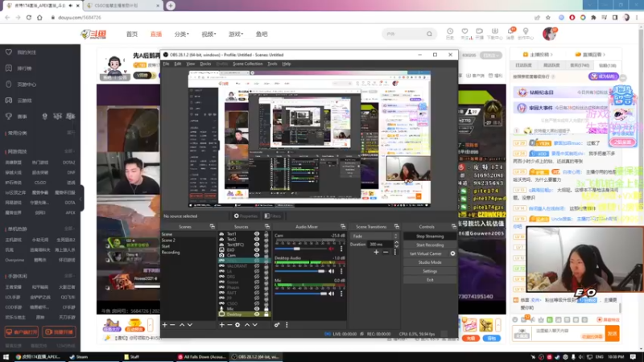This screenshot has width=644, height=362.
Task: Add a scene transition with plus icon
Action: [x=376, y=252]
